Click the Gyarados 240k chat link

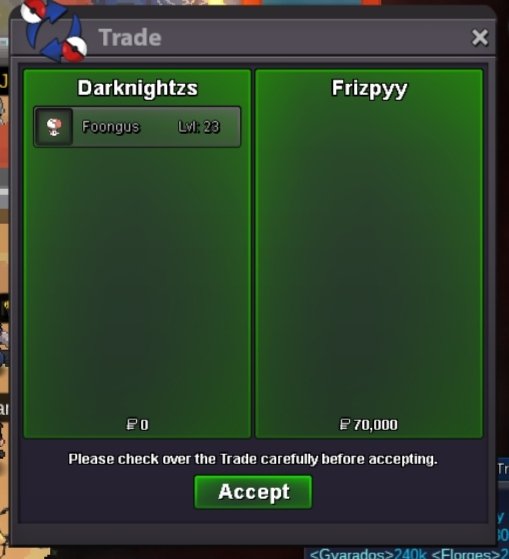click(368, 554)
